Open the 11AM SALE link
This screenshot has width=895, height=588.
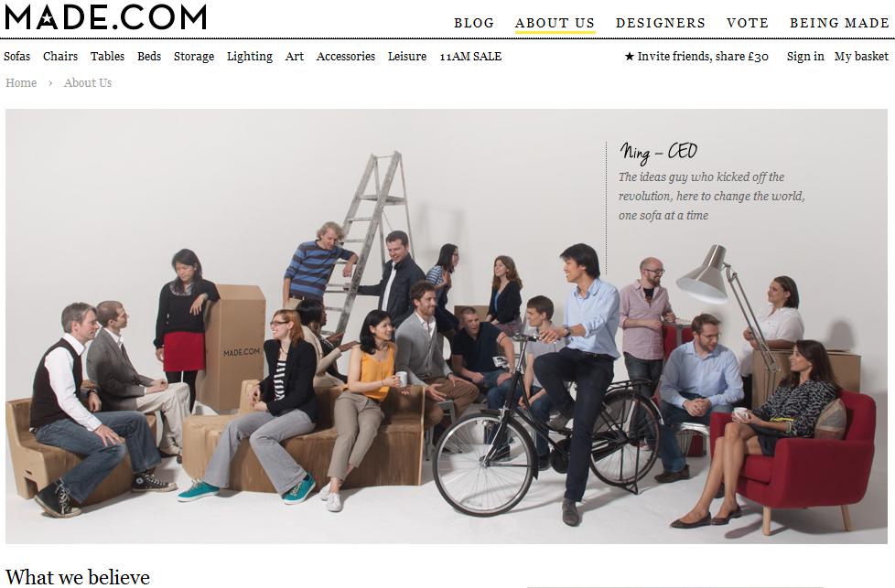pos(471,57)
